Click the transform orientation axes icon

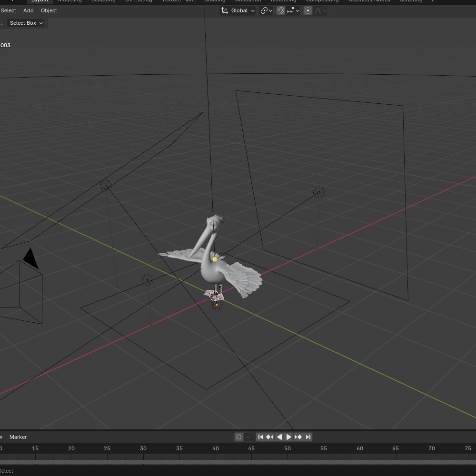(225, 10)
